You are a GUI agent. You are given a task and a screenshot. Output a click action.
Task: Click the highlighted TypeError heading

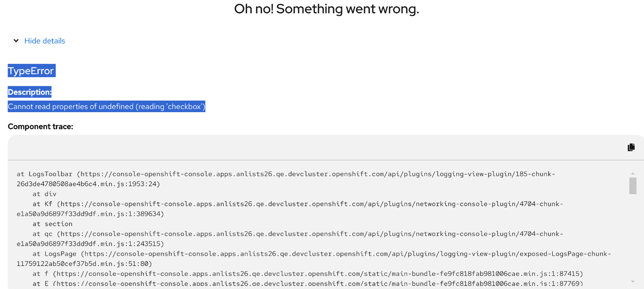[x=31, y=71]
